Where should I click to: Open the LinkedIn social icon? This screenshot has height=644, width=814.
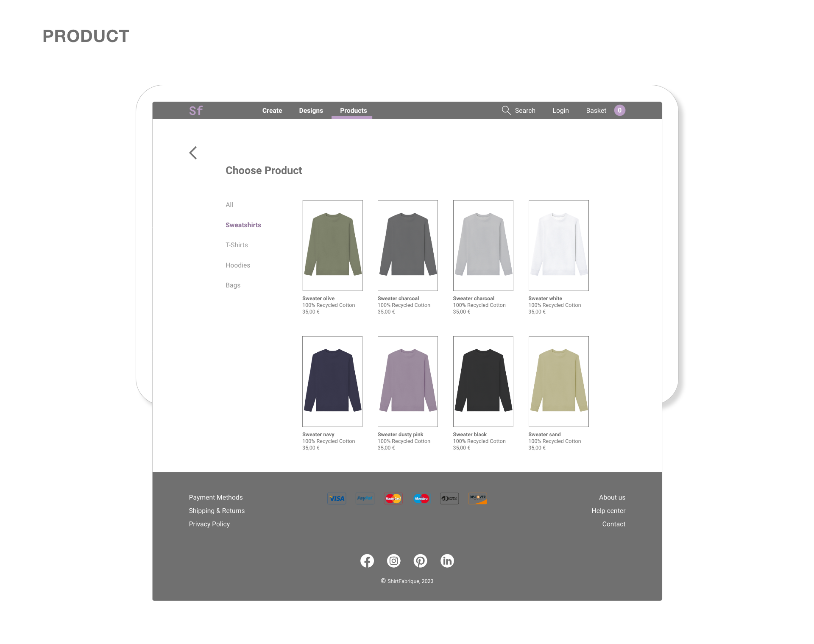[447, 561]
